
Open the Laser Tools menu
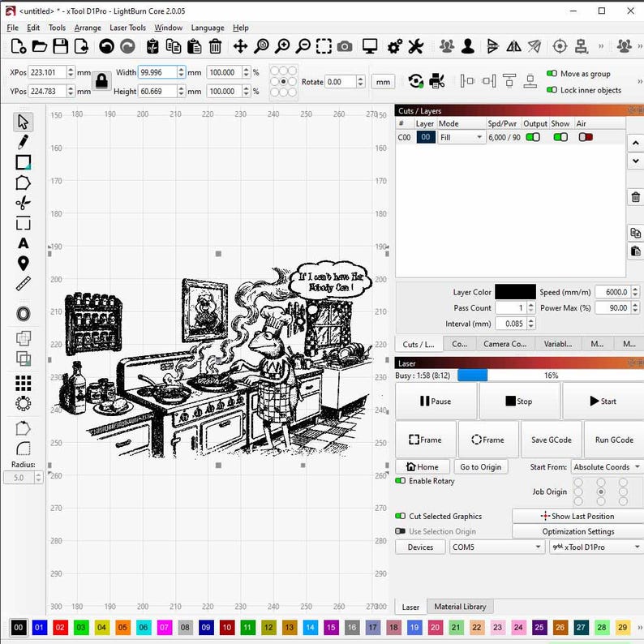[127, 28]
